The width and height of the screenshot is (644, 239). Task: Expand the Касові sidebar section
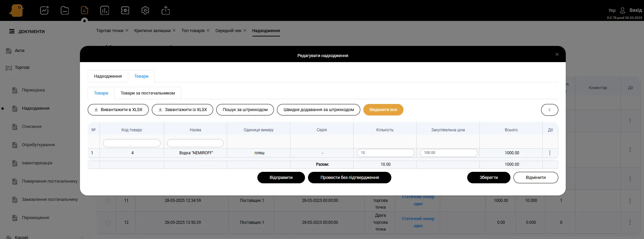point(82,237)
